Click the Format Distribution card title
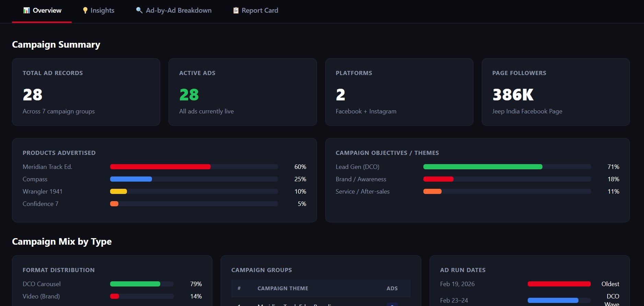This screenshot has width=644, height=306. pyautogui.click(x=59, y=270)
